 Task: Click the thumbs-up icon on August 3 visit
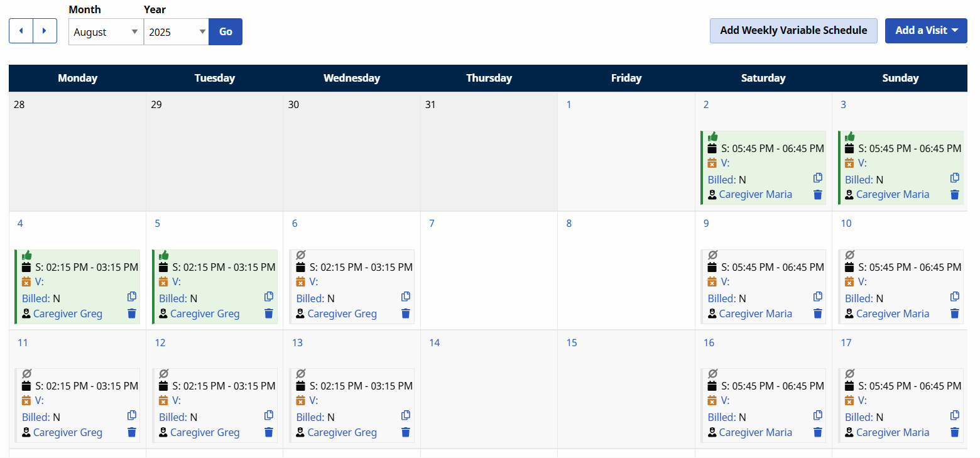click(850, 136)
